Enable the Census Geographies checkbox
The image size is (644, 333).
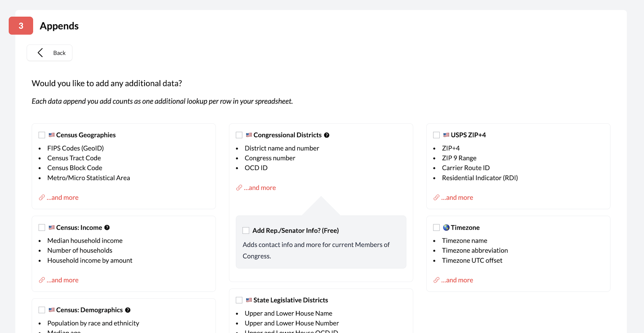(x=42, y=135)
